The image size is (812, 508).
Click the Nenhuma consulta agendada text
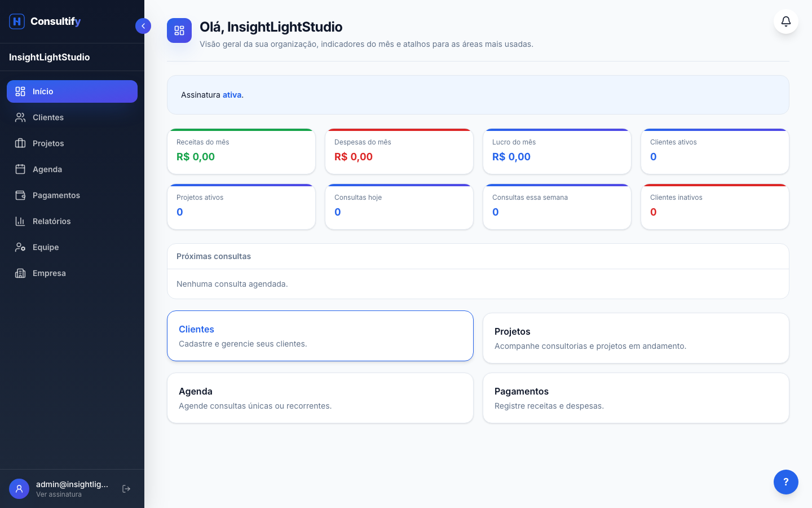pos(232,284)
